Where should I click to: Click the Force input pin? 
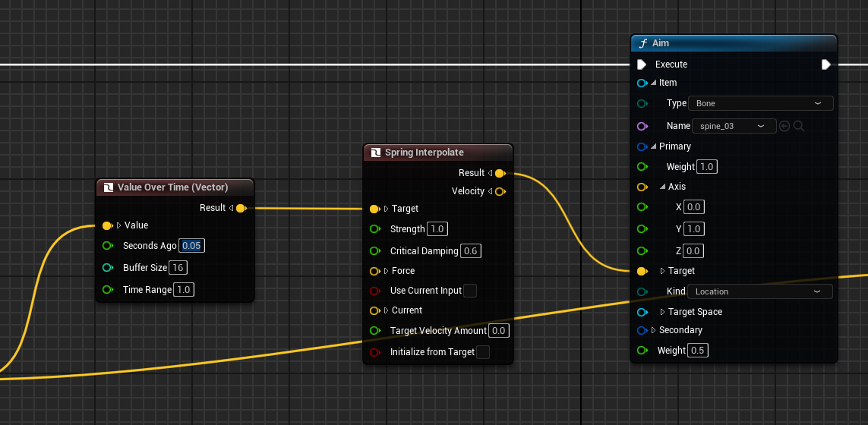375,271
